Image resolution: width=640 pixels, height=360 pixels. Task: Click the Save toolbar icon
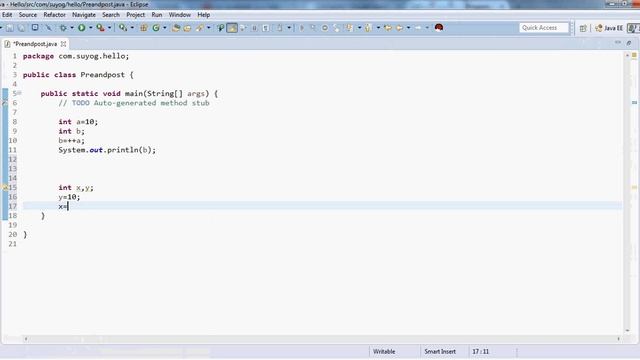(x=9, y=28)
